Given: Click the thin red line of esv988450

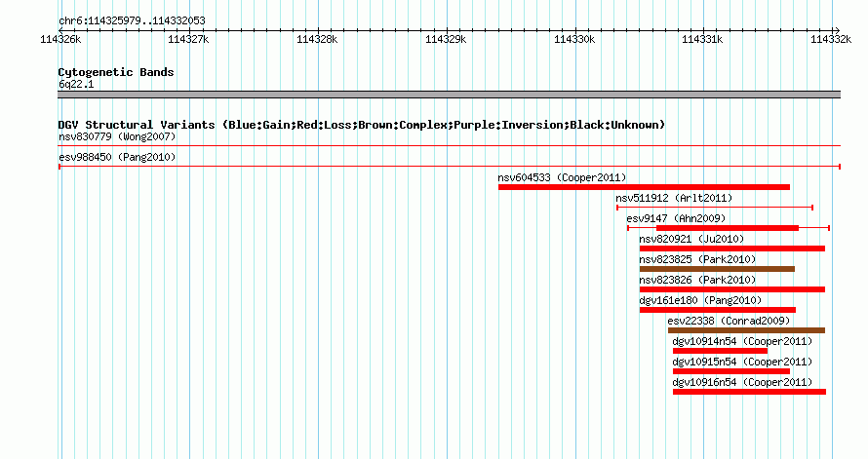Looking at the screenshot, I should tap(450, 167).
